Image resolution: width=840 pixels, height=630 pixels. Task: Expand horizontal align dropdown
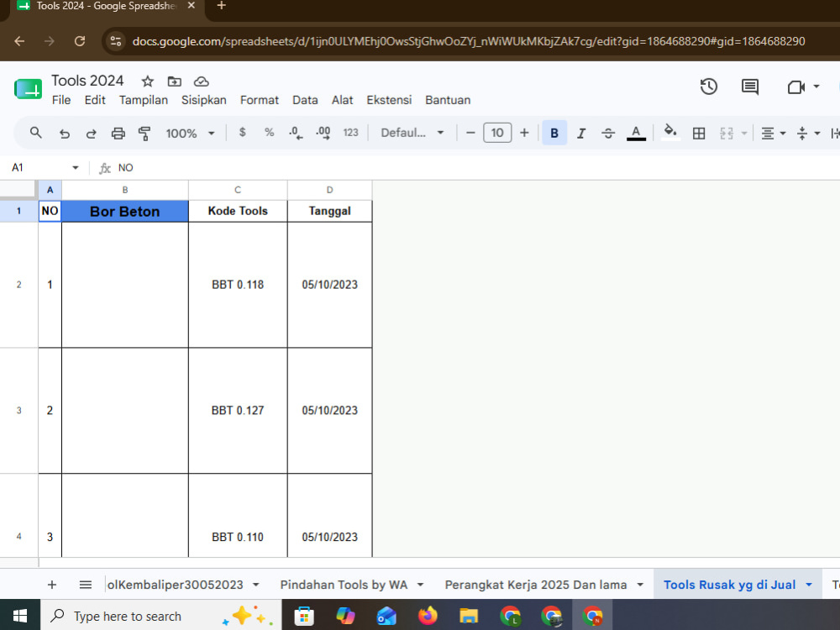point(783,134)
